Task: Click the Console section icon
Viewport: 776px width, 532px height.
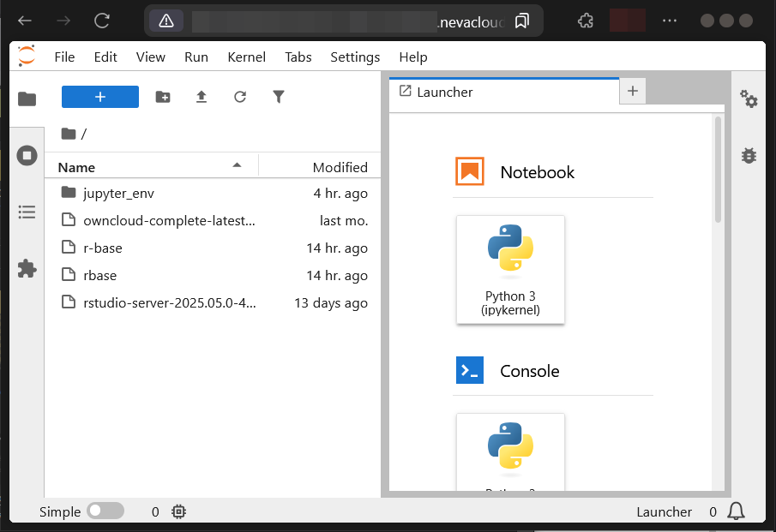Action: [x=470, y=370]
